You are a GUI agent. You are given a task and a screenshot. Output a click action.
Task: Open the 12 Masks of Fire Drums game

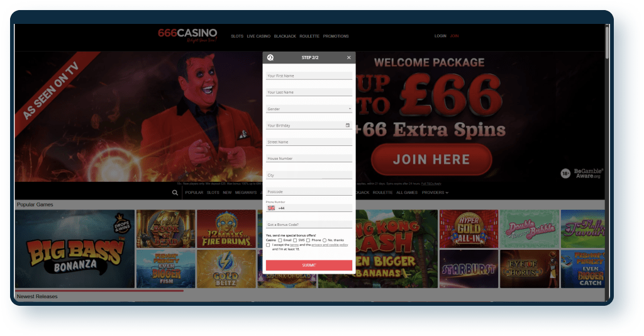click(226, 229)
